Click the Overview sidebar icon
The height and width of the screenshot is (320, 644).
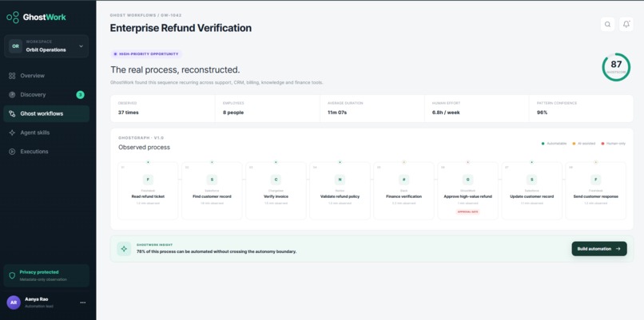12,76
